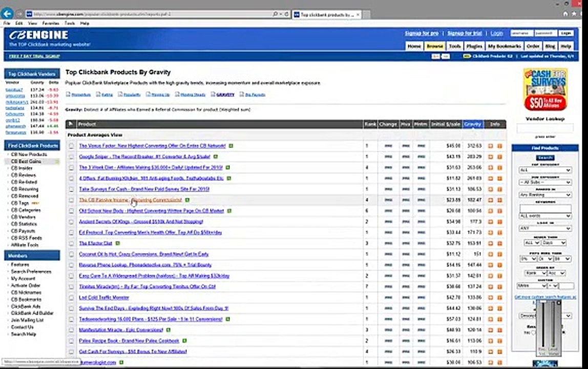Click the address bar refresh icon
The image size is (588, 369).
(x=286, y=14)
